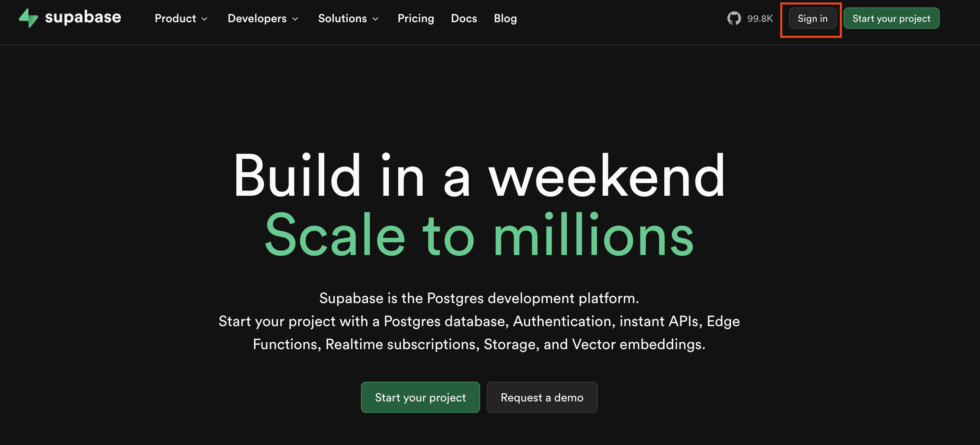
Task: Open the Docs link
Action: [464, 19]
